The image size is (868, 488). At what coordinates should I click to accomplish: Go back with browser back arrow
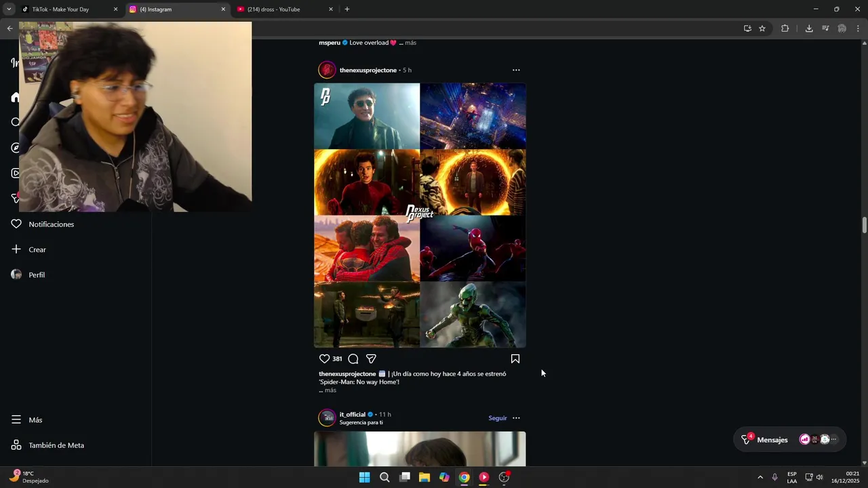[9, 28]
